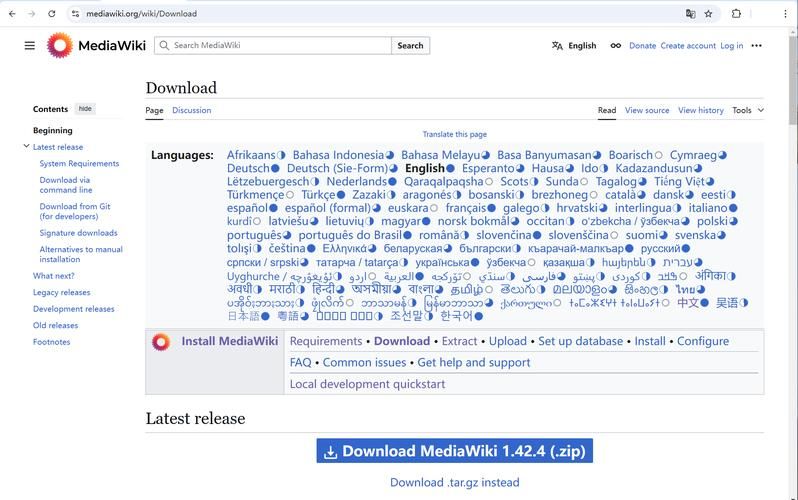The image size is (798, 500).
Task: Click the Install MediaWiki sunflower icon
Action: click(x=161, y=342)
